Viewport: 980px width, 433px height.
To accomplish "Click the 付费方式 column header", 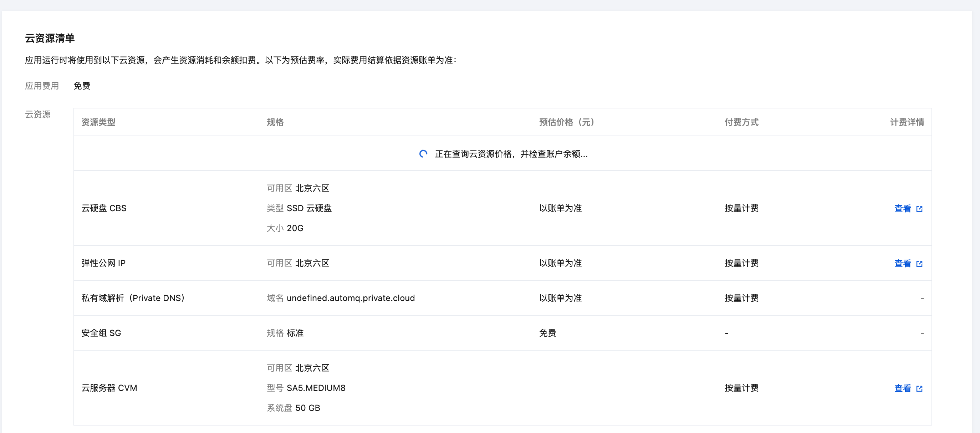I will 741,122.
